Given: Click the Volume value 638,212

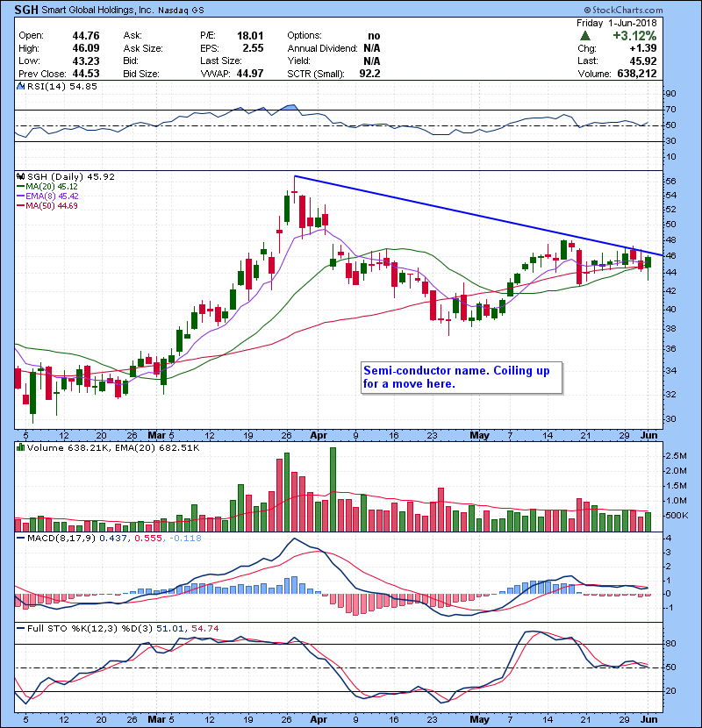Looking at the screenshot, I should (637, 74).
